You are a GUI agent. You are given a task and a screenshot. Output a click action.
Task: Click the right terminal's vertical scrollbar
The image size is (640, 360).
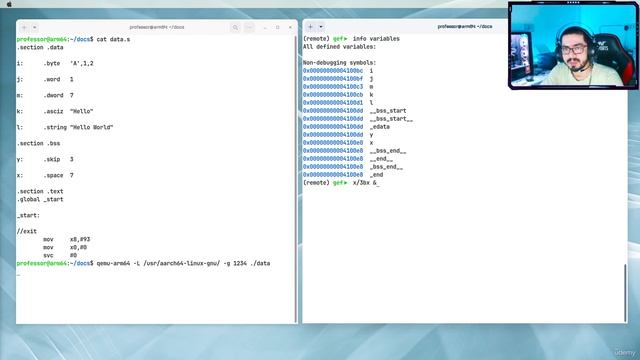[x=625, y=293]
